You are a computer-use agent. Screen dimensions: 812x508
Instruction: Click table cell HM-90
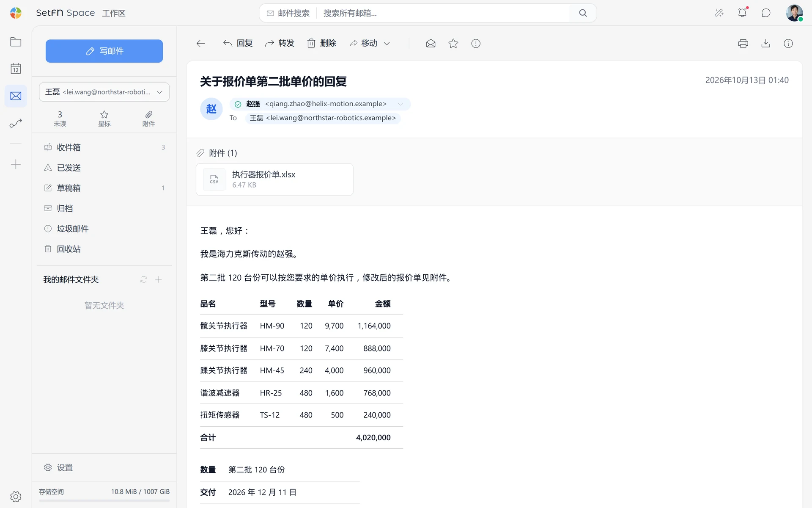click(272, 326)
